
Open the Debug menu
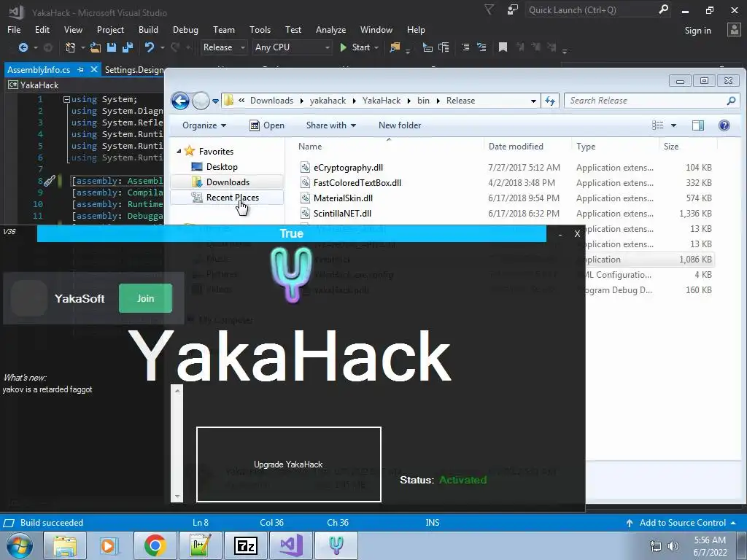click(x=185, y=29)
